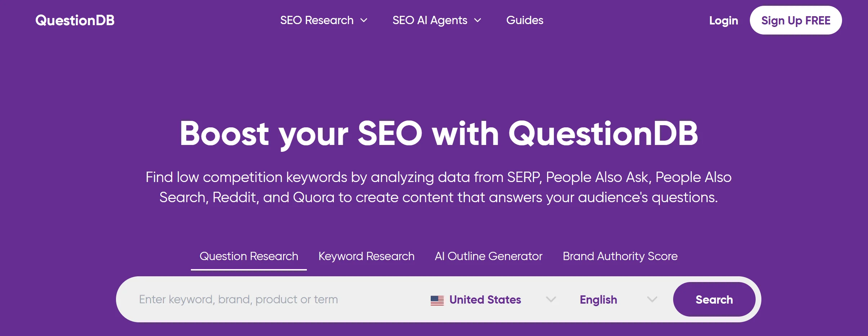Expand the chevron beside SEO Research
This screenshot has width=868, height=336.
tap(364, 21)
